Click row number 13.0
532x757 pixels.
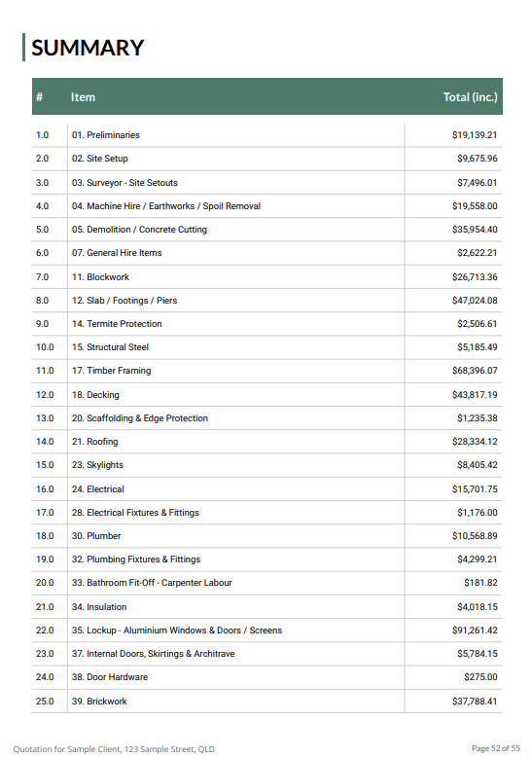[45, 418]
